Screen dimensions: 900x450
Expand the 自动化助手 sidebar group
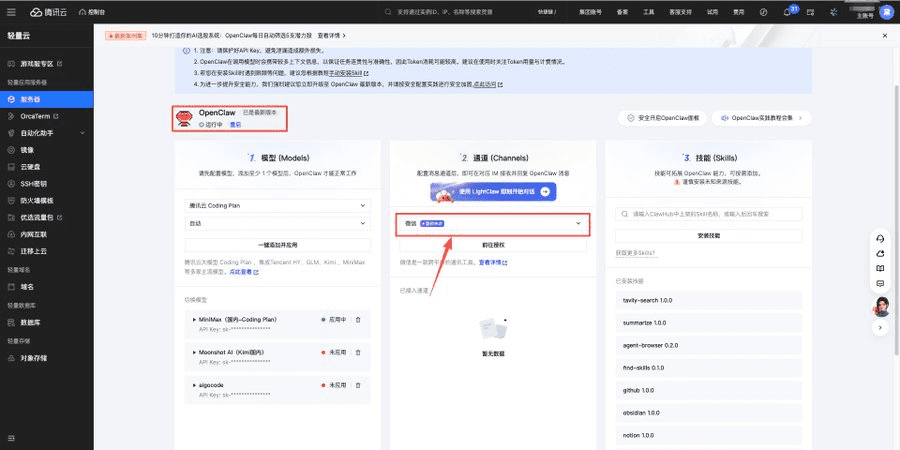46,133
